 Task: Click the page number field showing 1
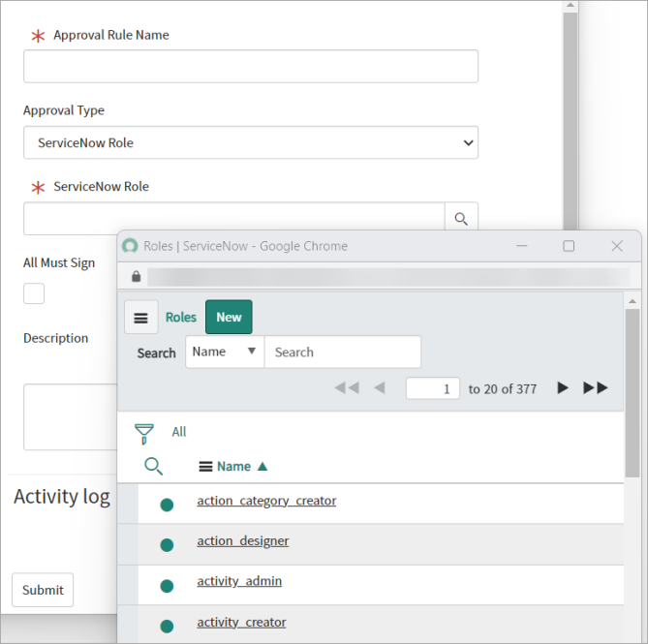click(433, 388)
